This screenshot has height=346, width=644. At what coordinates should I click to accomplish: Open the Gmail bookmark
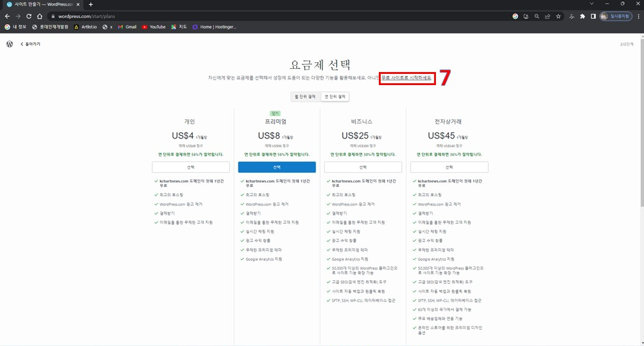click(127, 27)
